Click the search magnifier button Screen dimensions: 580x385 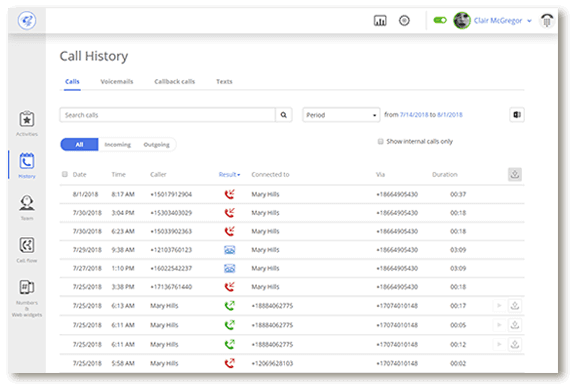[x=284, y=115]
